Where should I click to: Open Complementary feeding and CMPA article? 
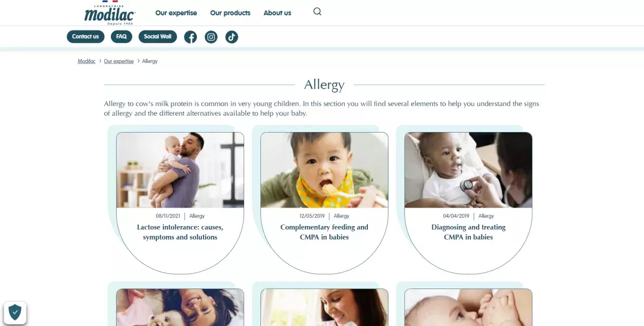click(x=324, y=232)
